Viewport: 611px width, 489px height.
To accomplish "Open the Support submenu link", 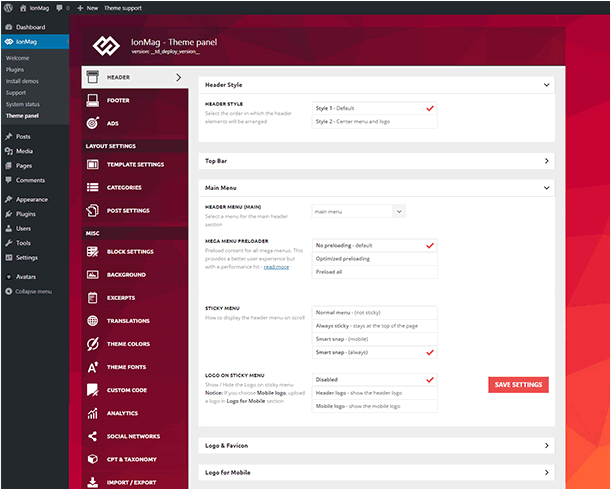I will 16,93.
